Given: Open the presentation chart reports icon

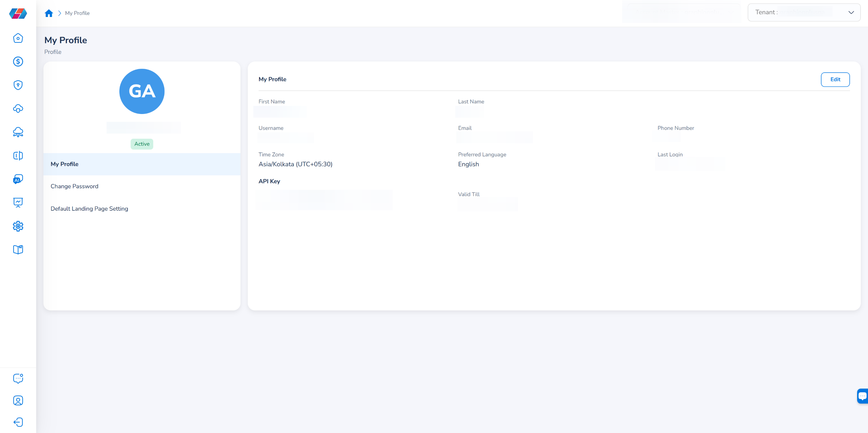Looking at the screenshot, I should [x=18, y=203].
